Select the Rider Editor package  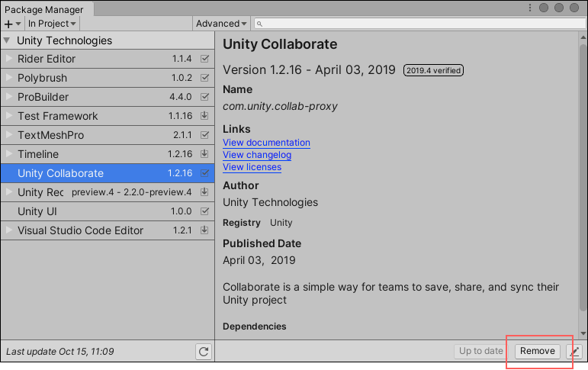108,59
